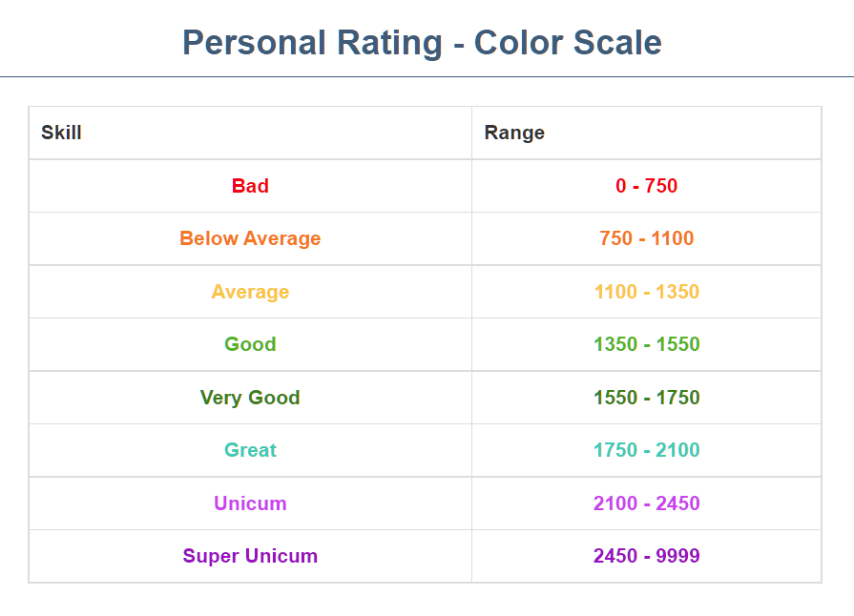Viewport: 854px width, 616px height.
Task: Select the dark green 'Very Good' label
Action: coord(250,398)
